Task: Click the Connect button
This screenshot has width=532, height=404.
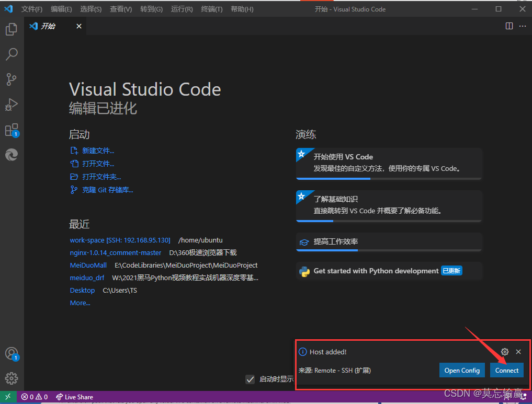Action: (x=506, y=370)
